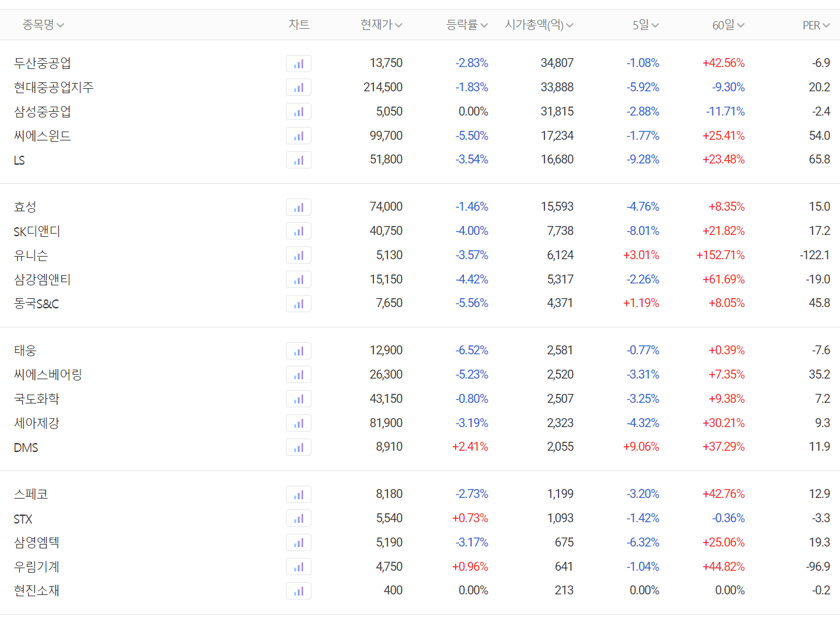Open stock 동국S&C
This screenshot has height=625, width=840.
click(36, 304)
